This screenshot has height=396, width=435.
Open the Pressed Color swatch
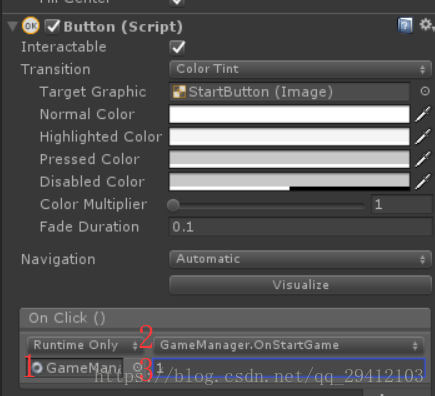pyautogui.click(x=289, y=159)
